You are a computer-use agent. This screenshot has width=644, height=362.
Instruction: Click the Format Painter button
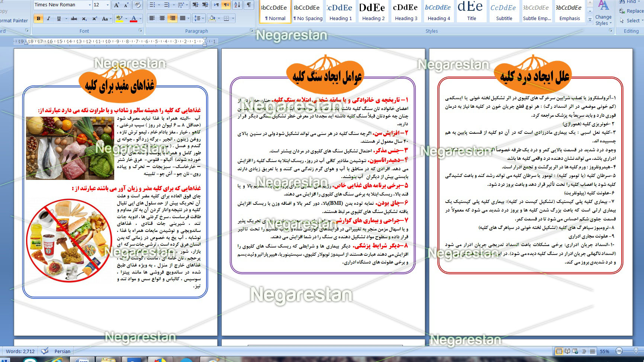[x=14, y=20]
